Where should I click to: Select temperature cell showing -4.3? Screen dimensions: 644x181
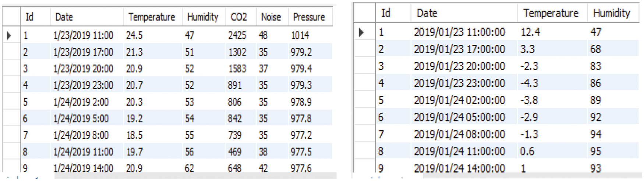click(x=529, y=83)
